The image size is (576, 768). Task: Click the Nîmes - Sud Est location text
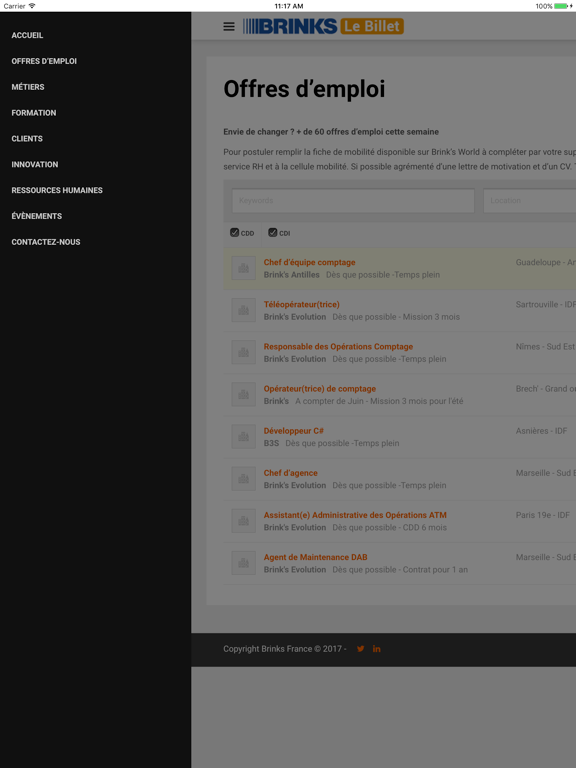click(545, 347)
